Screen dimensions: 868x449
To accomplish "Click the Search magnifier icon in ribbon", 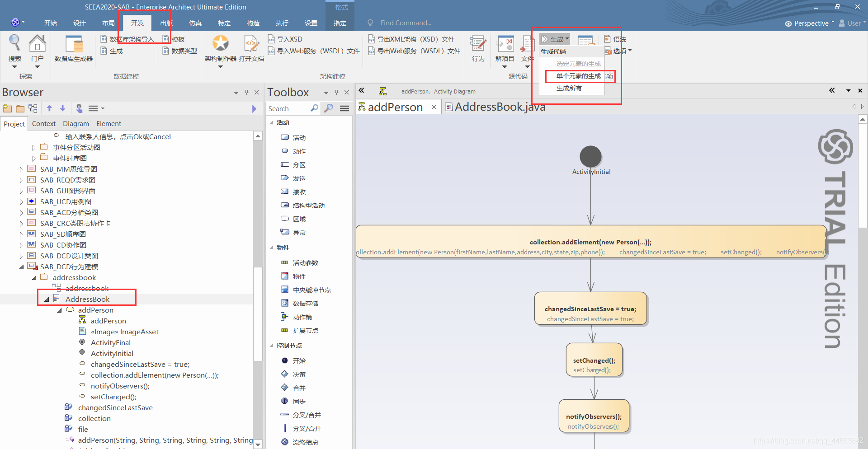I will 15,43.
